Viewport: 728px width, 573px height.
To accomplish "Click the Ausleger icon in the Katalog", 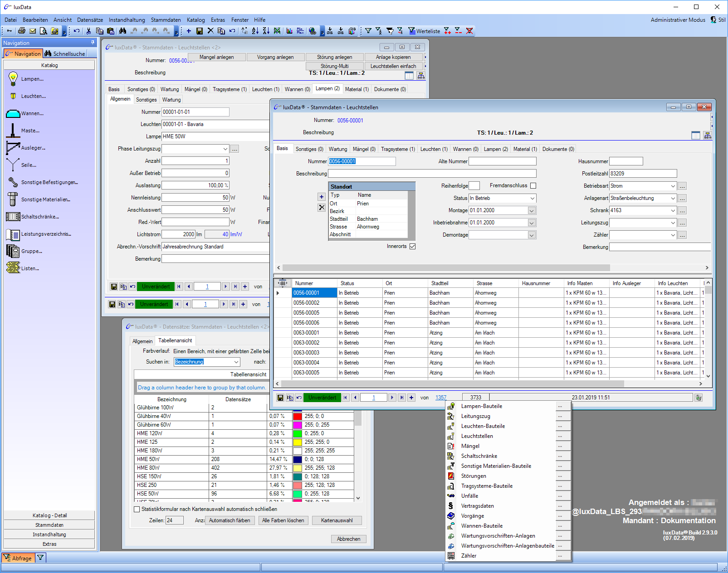I will point(13,148).
